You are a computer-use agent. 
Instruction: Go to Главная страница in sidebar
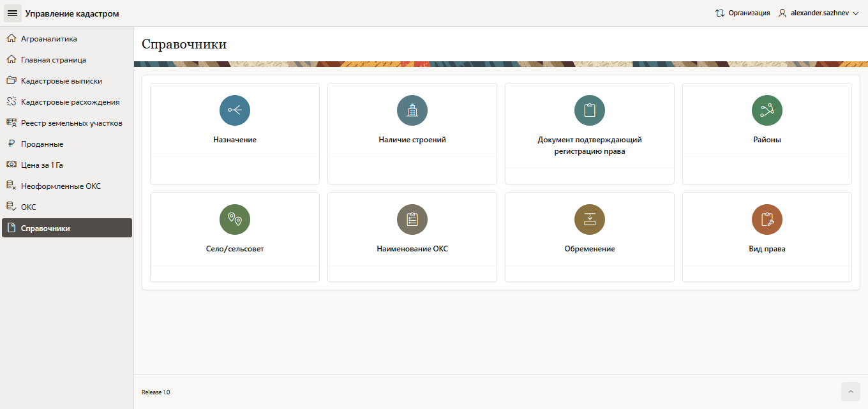click(54, 60)
